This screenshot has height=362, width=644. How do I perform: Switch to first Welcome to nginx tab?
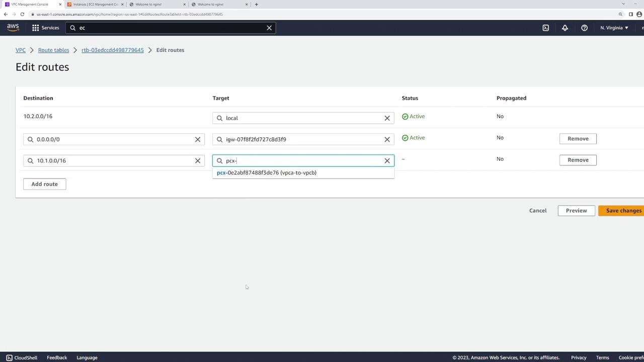point(158,5)
